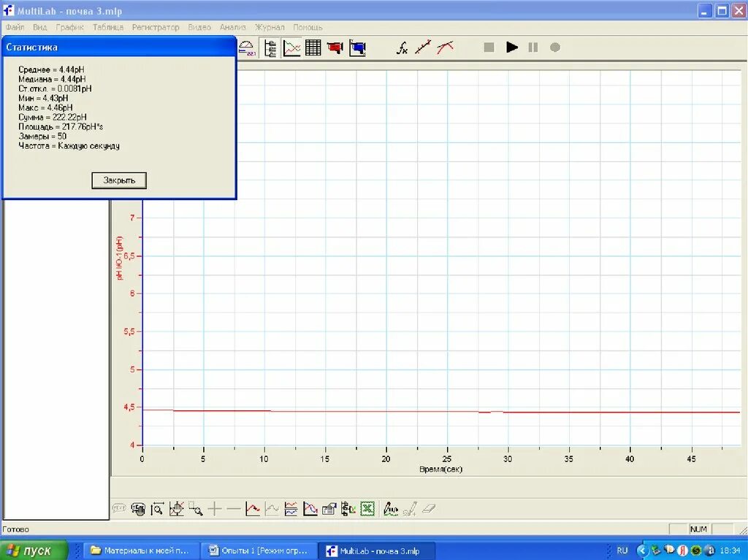
Task: Click the Макс = 4.46pH line
Action: (45, 108)
